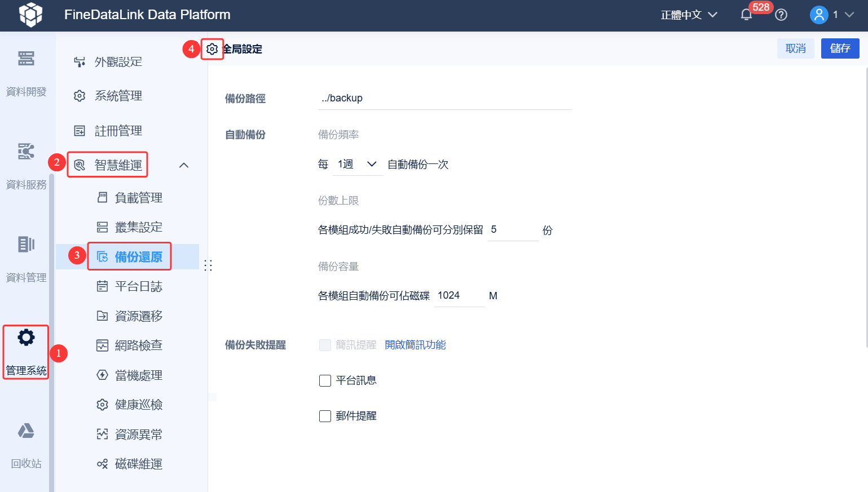
Task: Click the 資源異常 icon
Action: 102,434
